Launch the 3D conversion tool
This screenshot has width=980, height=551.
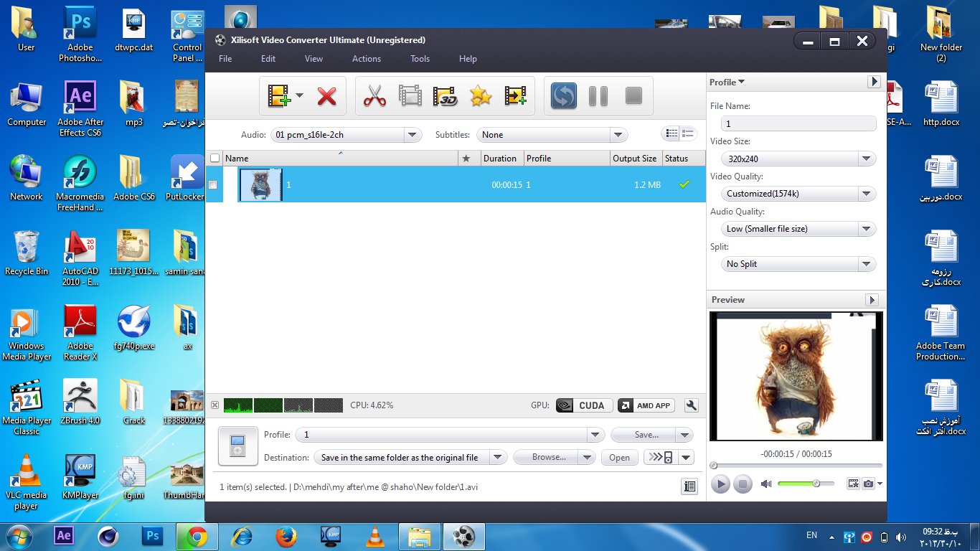446,95
